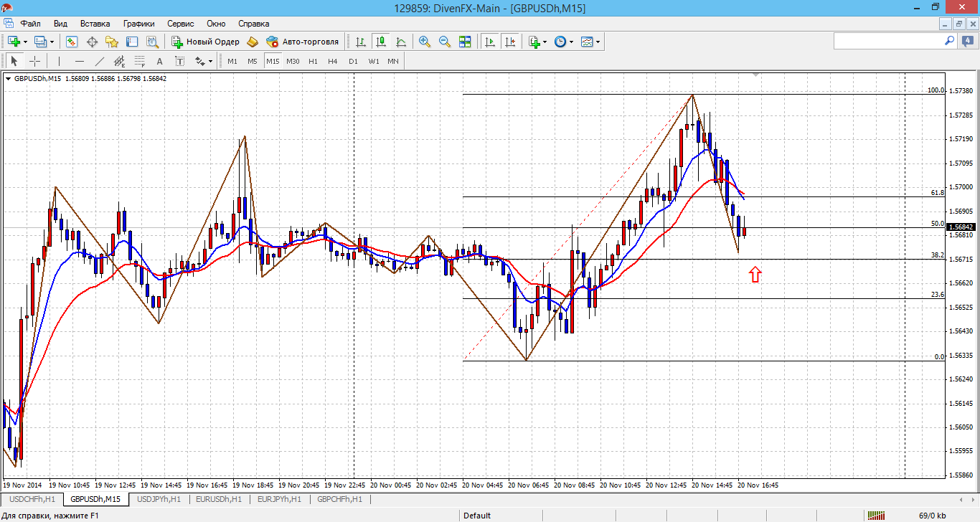The width and height of the screenshot is (980, 522).
Task: Click the zoom in magnifier icon
Action: tap(425, 42)
